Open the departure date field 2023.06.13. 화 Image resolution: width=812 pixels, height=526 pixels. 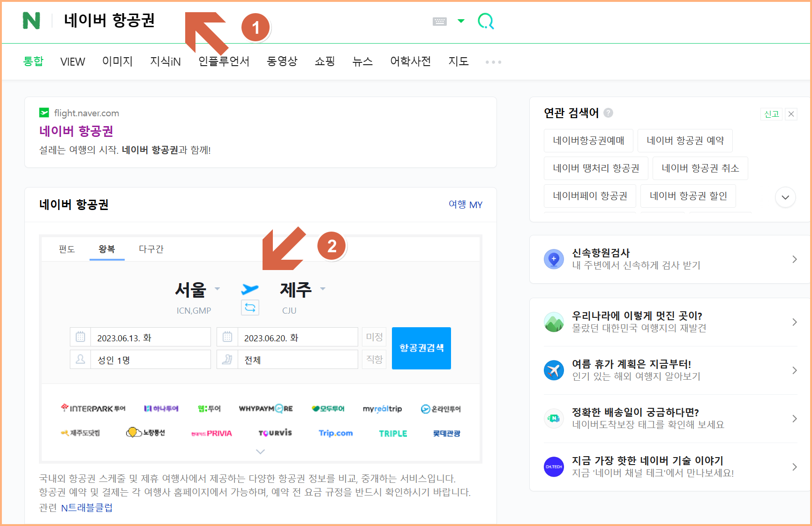150,337
